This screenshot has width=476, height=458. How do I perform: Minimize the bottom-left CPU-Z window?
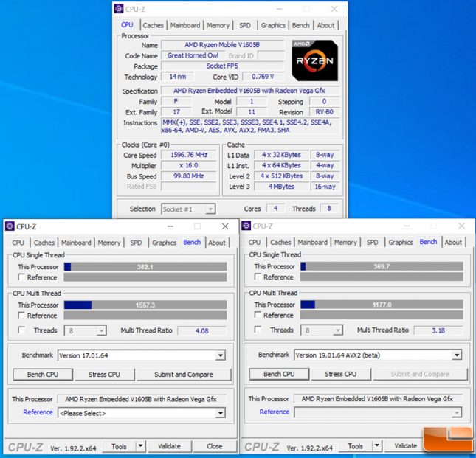pyautogui.click(x=170, y=226)
